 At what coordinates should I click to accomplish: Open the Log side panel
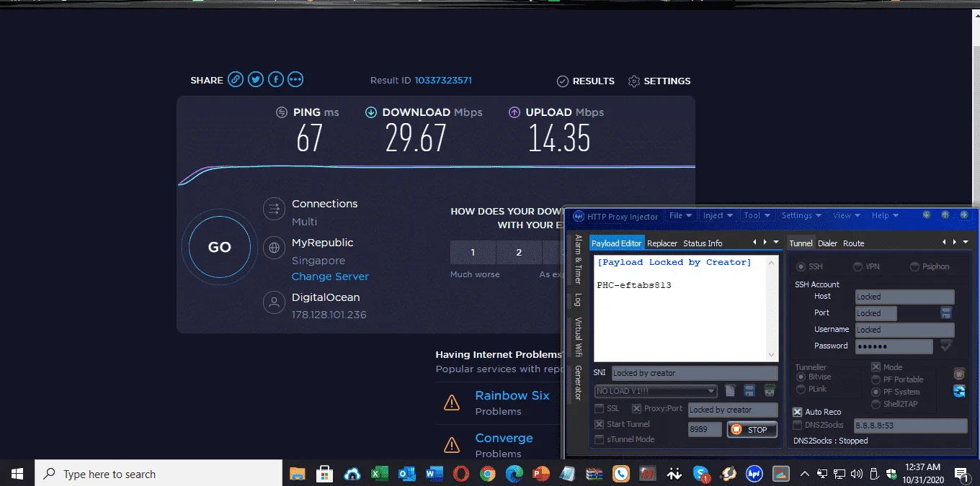click(578, 300)
